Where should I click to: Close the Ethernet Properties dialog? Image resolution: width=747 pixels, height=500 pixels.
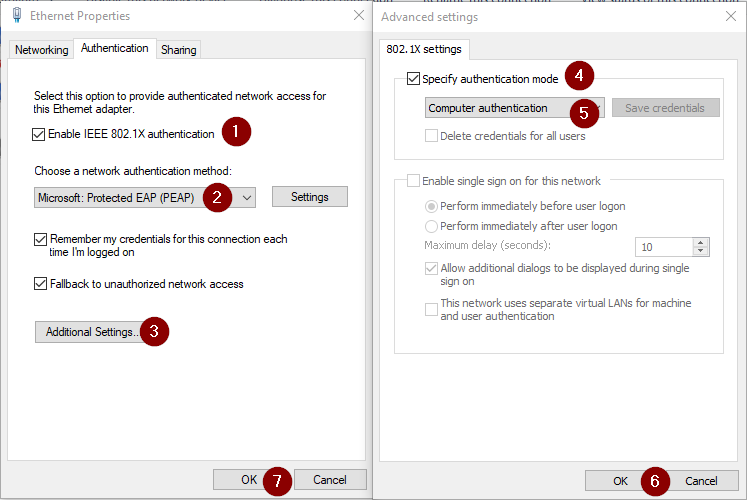click(359, 16)
